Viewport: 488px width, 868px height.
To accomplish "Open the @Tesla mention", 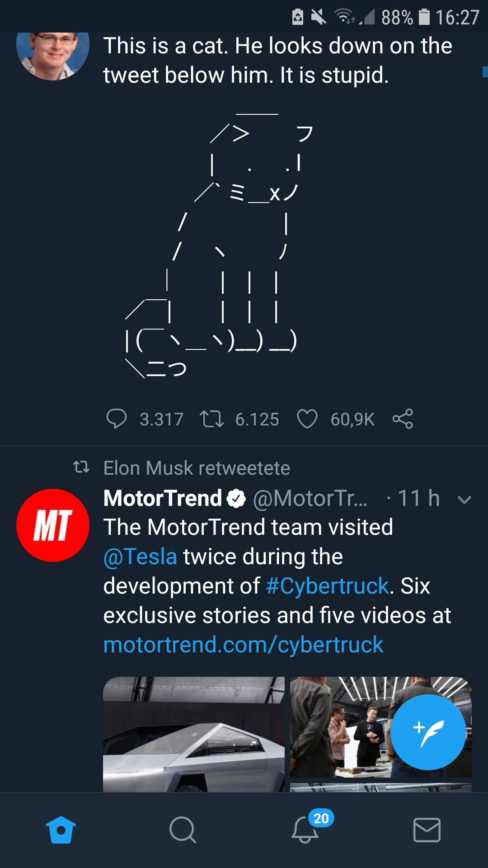I will pos(140,557).
